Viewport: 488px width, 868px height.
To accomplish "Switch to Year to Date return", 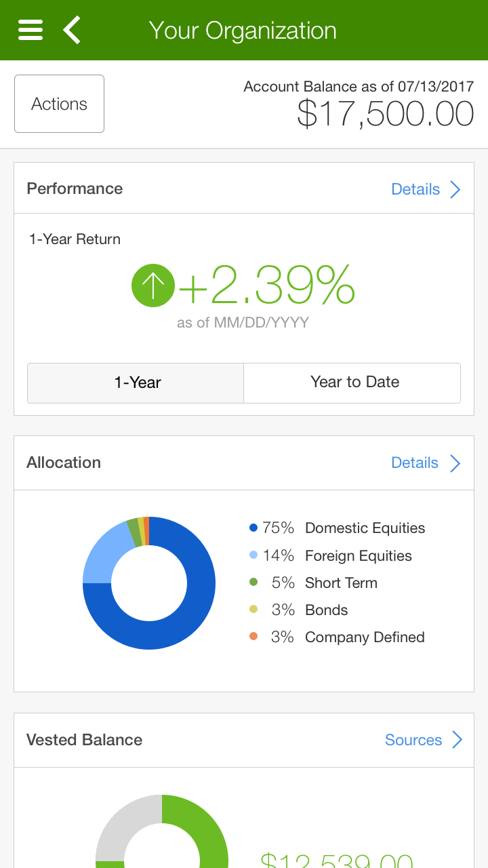I will pyautogui.click(x=354, y=382).
